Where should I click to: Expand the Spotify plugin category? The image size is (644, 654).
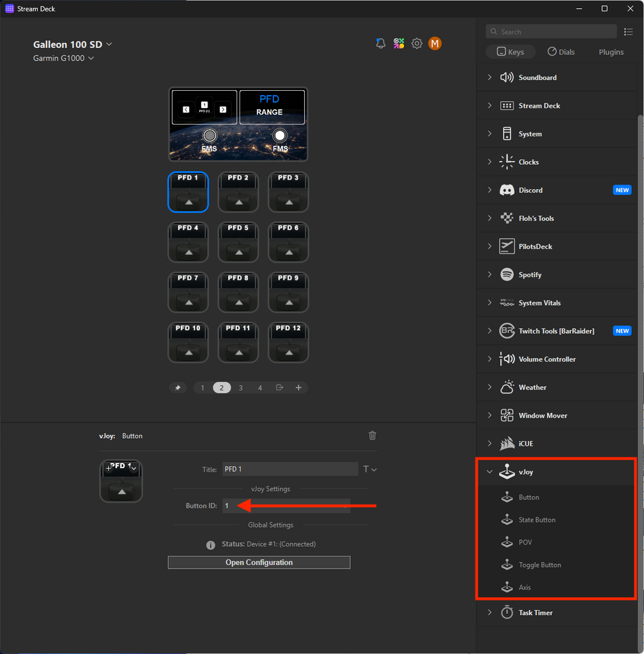point(489,274)
